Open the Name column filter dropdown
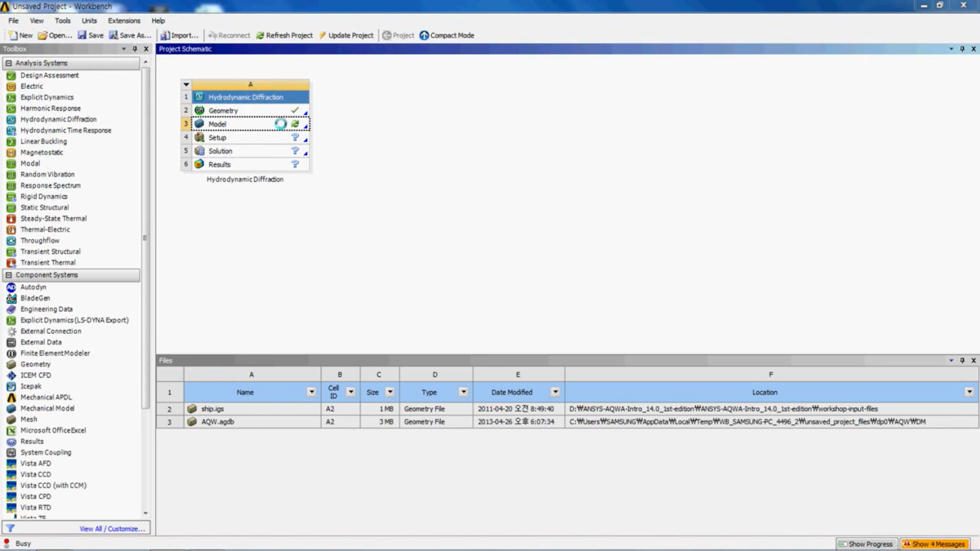 pos(311,393)
